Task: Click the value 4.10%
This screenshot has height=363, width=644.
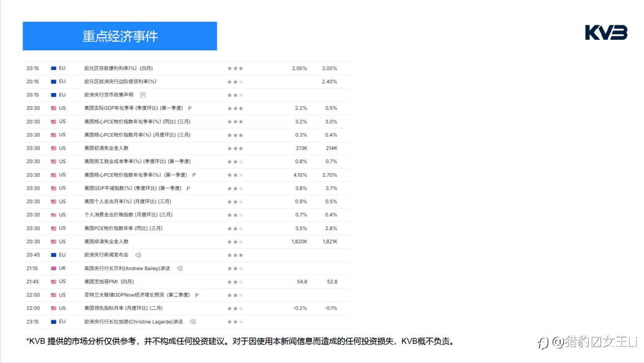Action: (300, 175)
